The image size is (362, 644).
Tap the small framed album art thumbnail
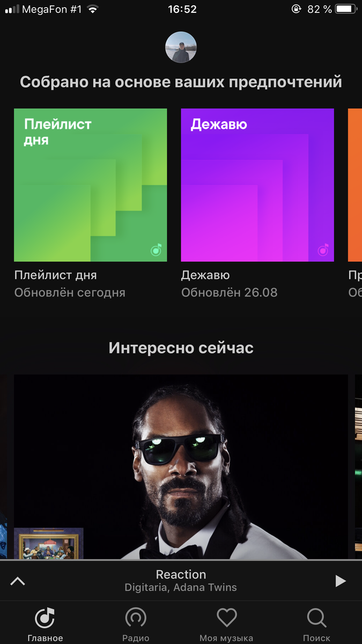(x=48, y=544)
